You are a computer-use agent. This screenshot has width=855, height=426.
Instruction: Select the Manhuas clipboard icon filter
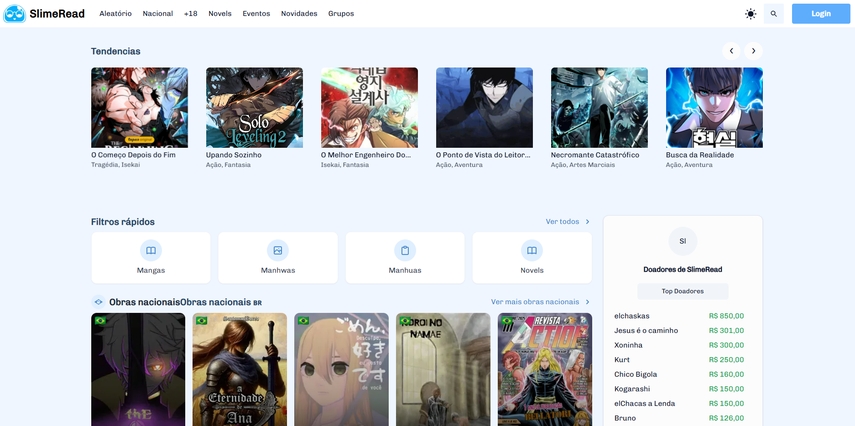click(405, 250)
